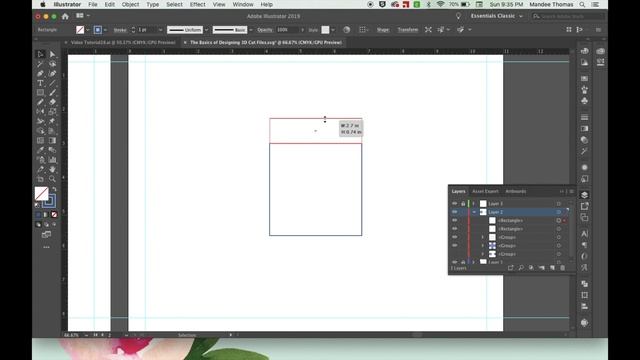The image size is (640, 360).
Task: Open Basic brush definition dropdown
Action: click(x=251, y=30)
